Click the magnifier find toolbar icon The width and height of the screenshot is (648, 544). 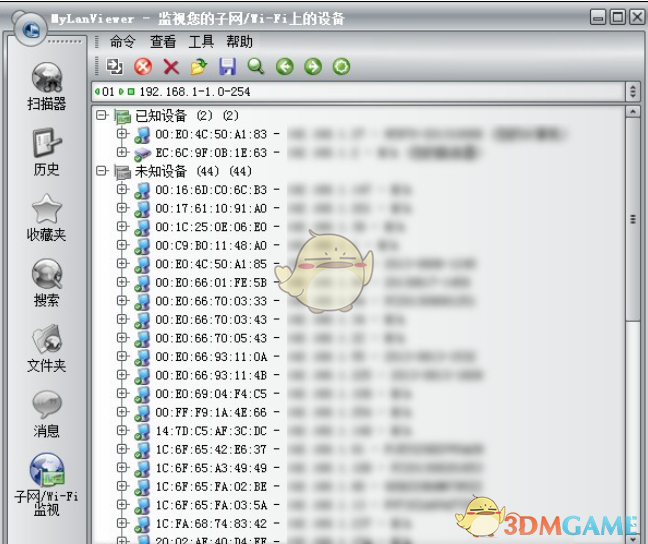(256, 67)
